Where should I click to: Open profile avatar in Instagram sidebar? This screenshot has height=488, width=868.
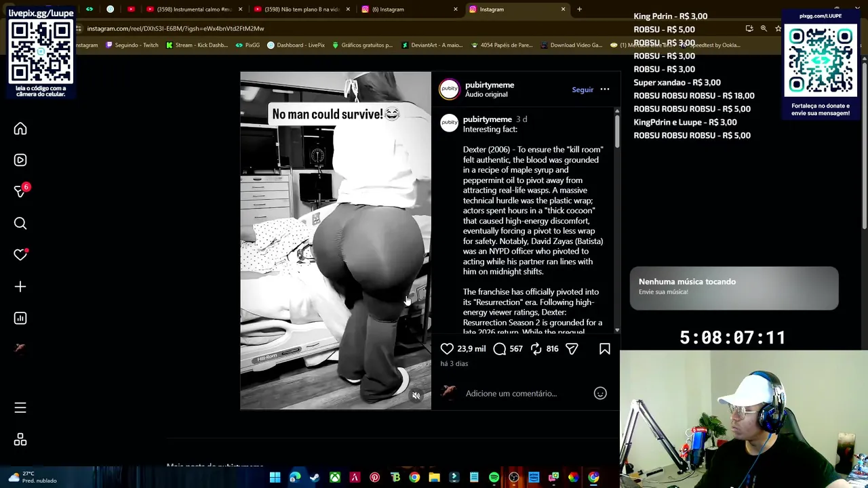tap(20, 348)
